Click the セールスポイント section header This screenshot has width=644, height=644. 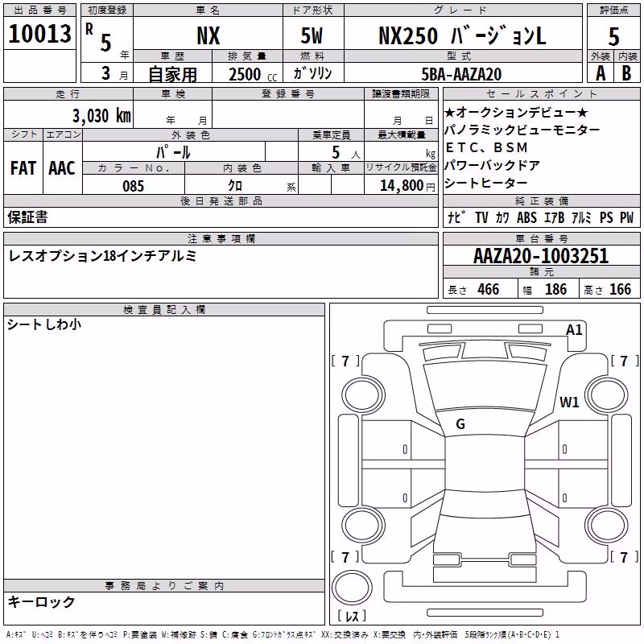click(x=542, y=93)
